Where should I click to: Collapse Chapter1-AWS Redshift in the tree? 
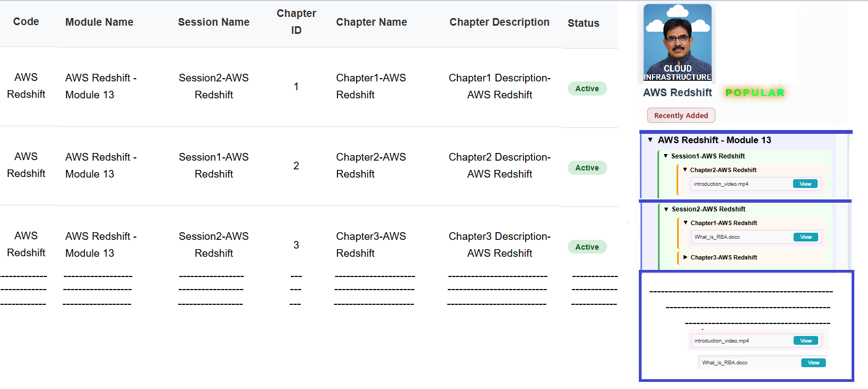point(685,223)
